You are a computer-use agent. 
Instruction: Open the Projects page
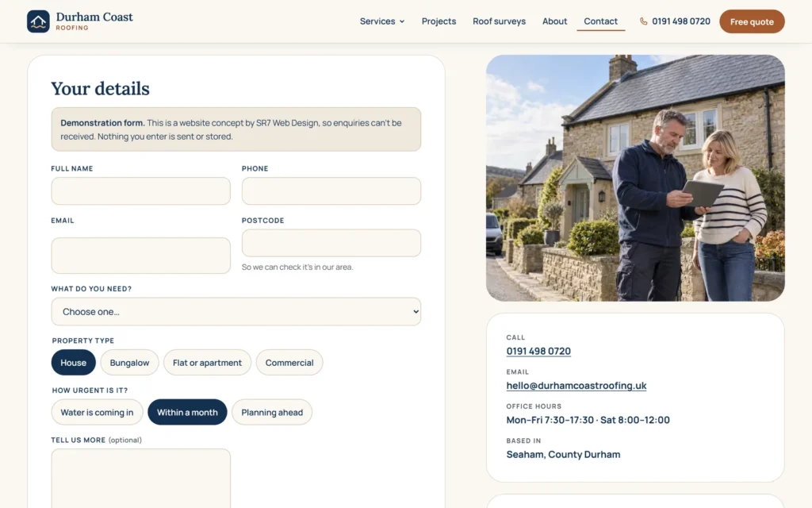coord(439,21)
